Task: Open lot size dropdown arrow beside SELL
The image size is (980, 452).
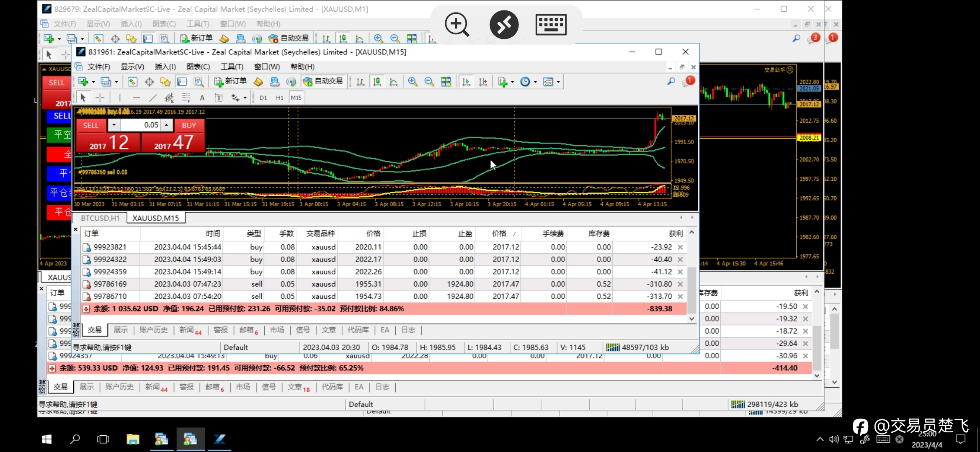Action: click(114, 125)
